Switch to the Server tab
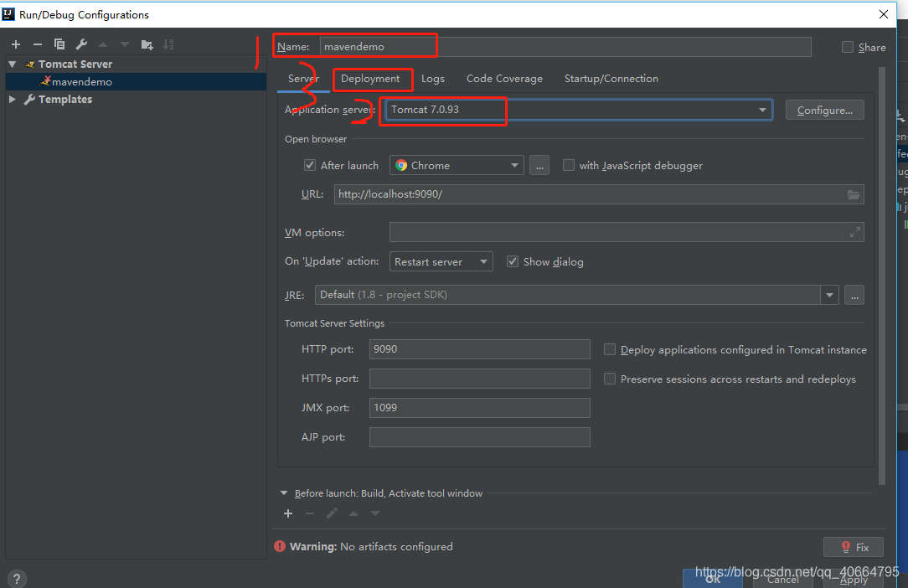The height and width of the screenshot is (588, 908). click(x=303, y=78)
